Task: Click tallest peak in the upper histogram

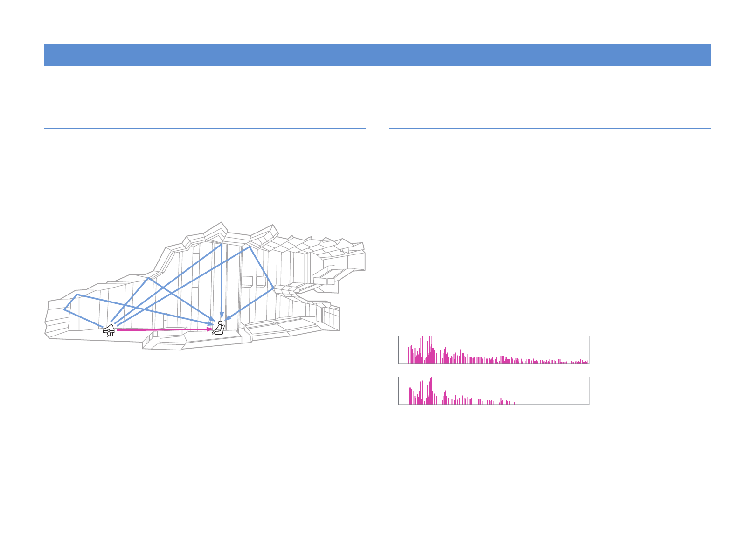Action: [430, 350]
